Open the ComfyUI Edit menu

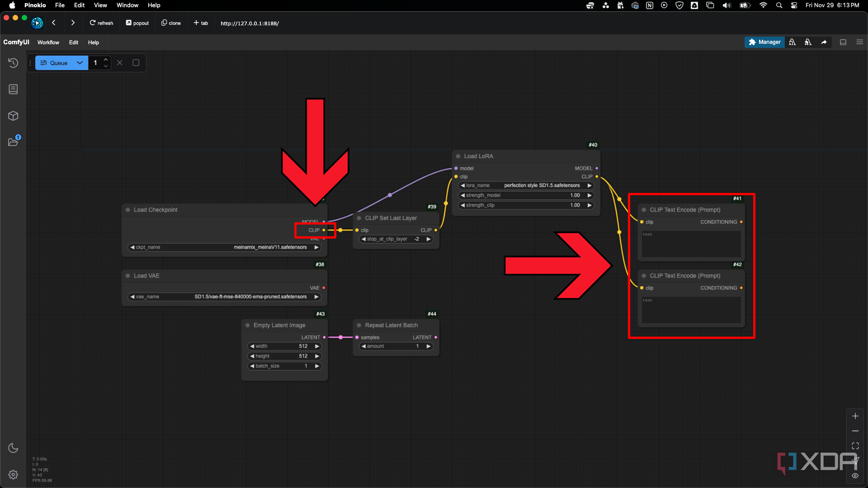pyautogui.click(x=74, y=42)
